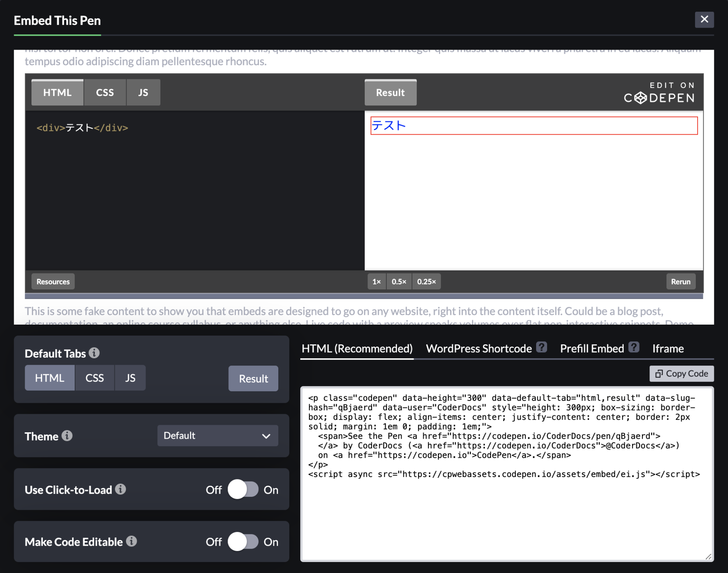728x573 pixels.
Task: Switch to the CSS tab in the preview
Action: (x=105, y=92)
